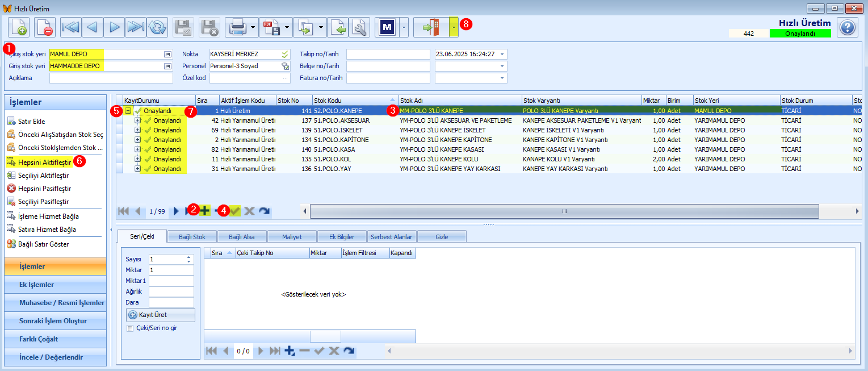The height and width of the screenshot is (371, 868).
Task: Tick the Çeki/Seri no gir checkbox
Action: pos(130,328)
